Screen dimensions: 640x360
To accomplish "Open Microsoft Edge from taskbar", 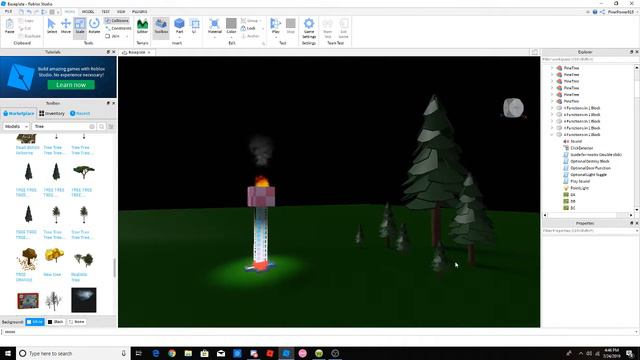I will pos(156,353).
